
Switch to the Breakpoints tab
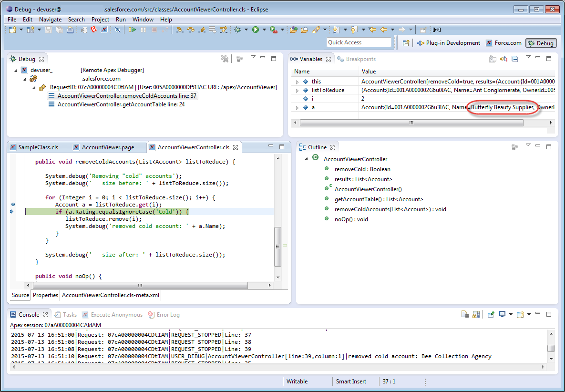[356, 59]
